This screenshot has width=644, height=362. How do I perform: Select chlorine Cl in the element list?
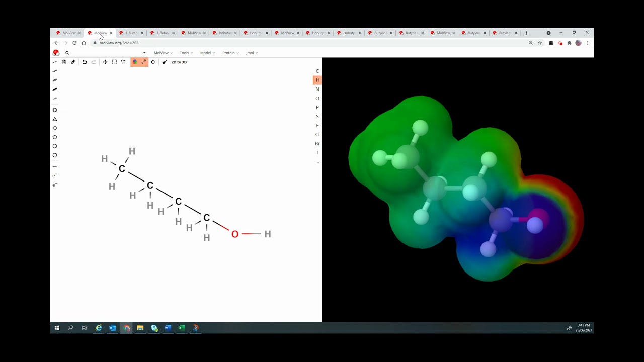click(317, 134)
